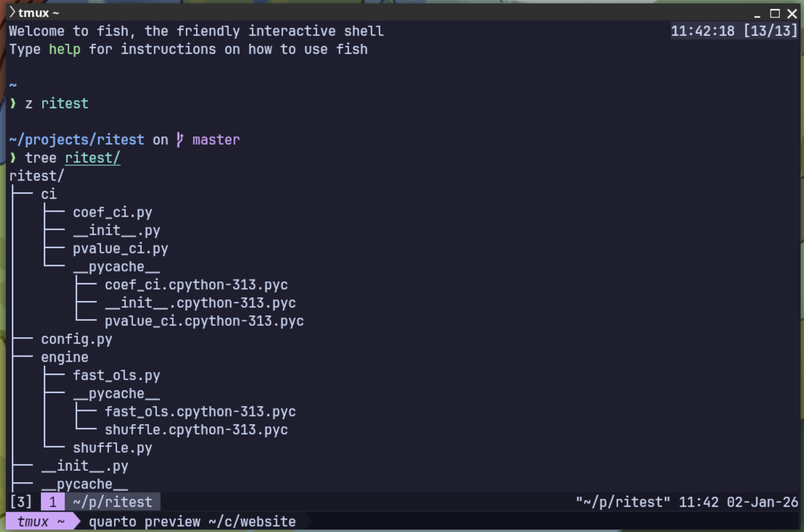Click the green help text link
804x532 pixels.
click(x=64, y=49)
